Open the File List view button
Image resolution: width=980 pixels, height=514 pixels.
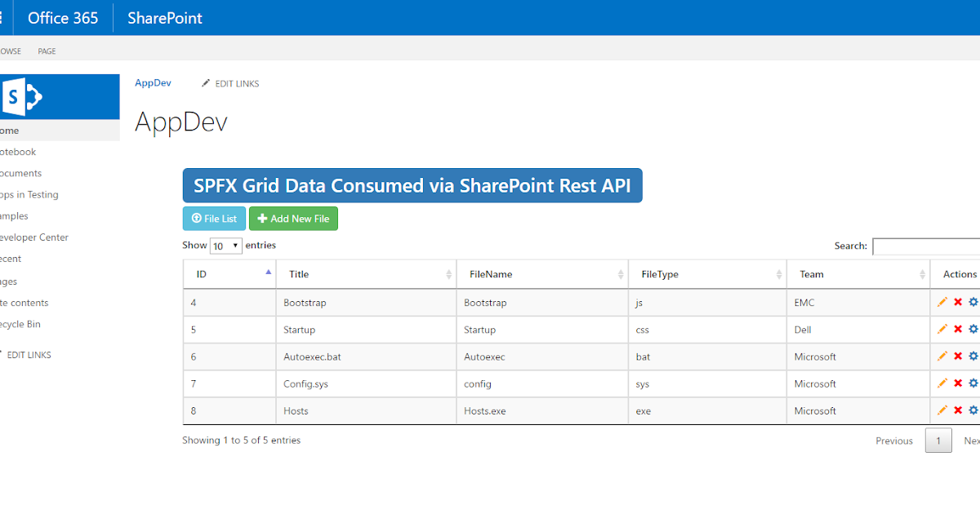tap(213, 218)
